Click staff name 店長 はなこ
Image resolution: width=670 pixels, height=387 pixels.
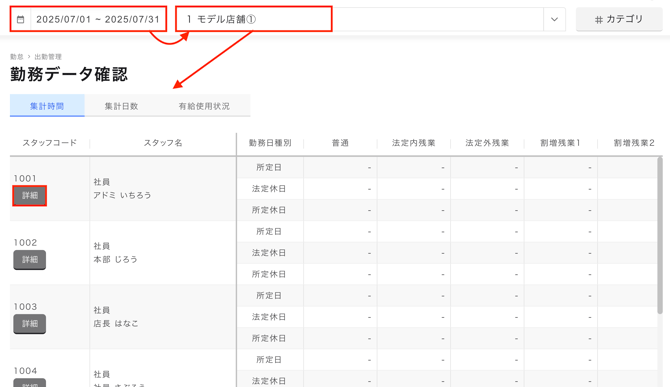click(116, 323)
